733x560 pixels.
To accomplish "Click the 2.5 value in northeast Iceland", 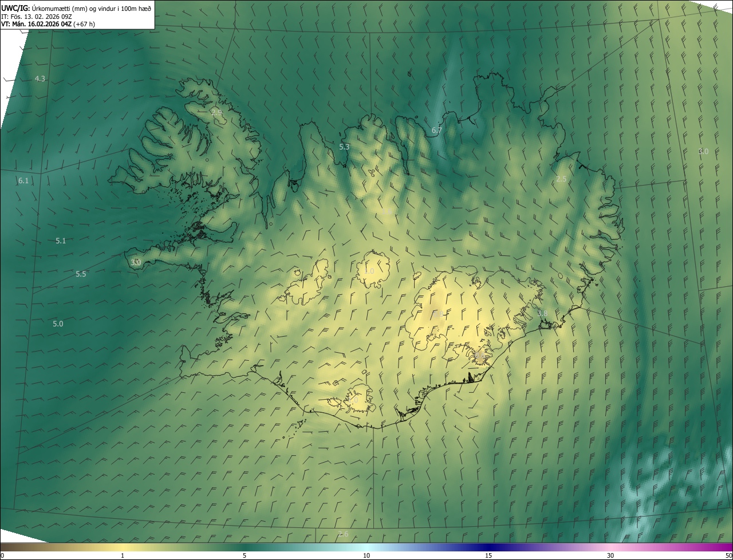I will pos(561,179).
